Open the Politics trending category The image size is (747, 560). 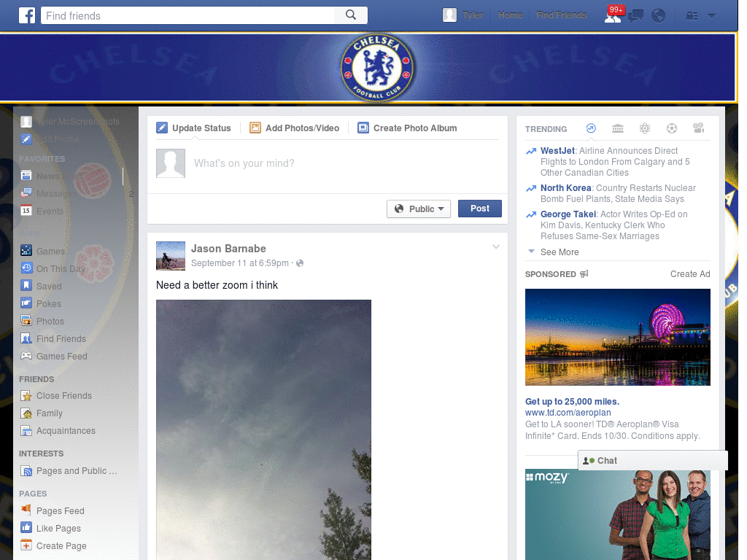click(x=618, y=128)
